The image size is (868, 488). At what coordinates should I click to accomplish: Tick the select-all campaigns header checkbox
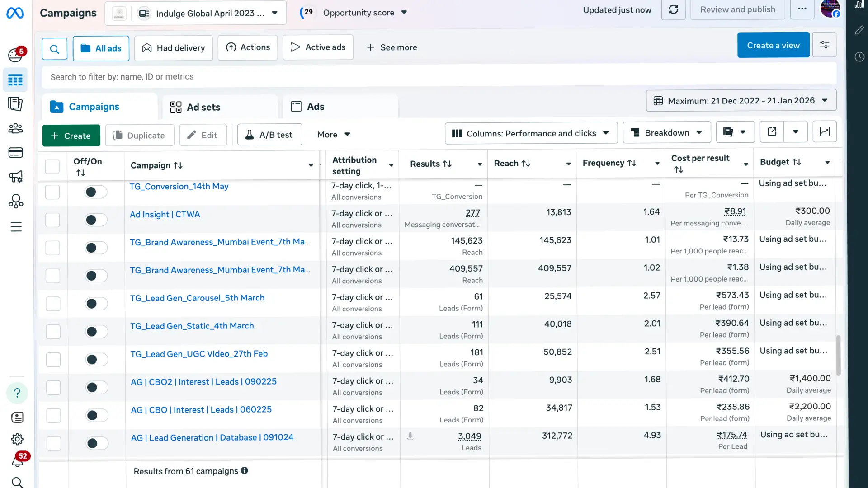point(52,166)
